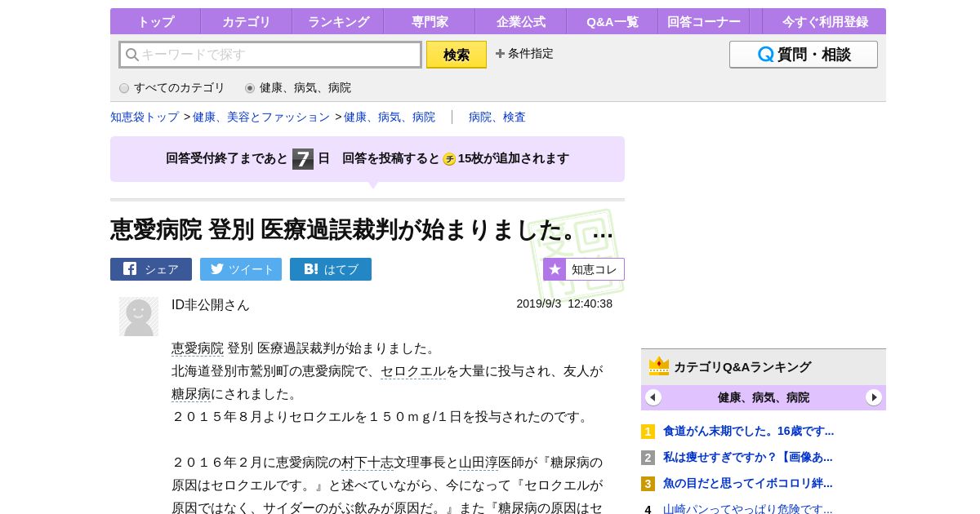Viewport: 980px width, 514px height.
Task: Open the 今すぐ利用登録 menu tab
Action: pyautogui.click(x=824, y=21)
